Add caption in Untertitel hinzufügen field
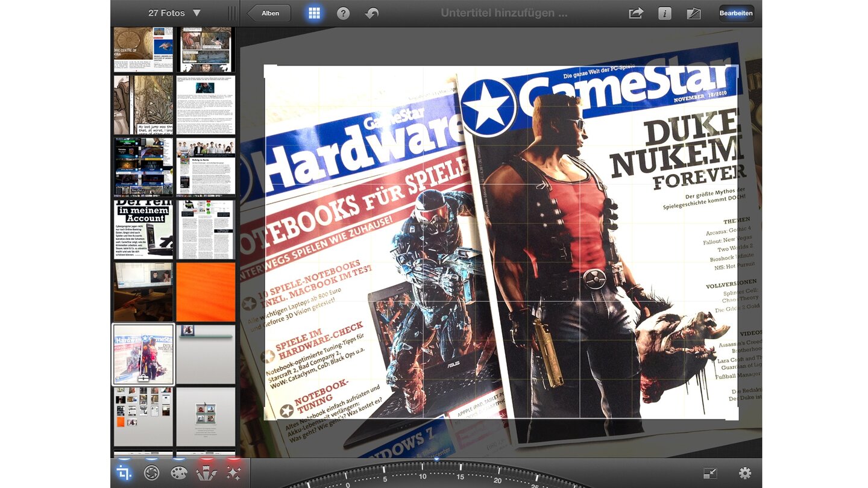The height and width of the screenshot is (488, 868). [x=504, y=13]
